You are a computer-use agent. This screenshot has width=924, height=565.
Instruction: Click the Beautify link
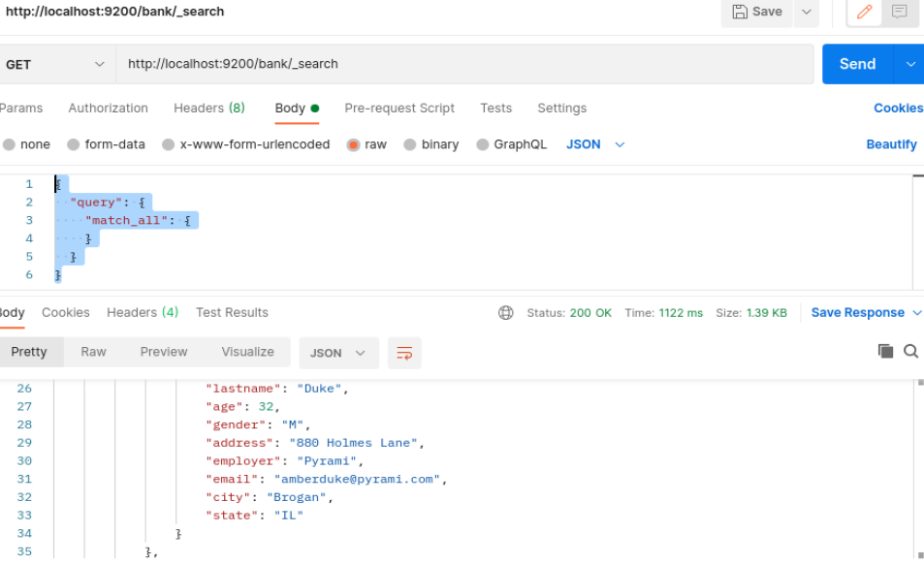890,143
